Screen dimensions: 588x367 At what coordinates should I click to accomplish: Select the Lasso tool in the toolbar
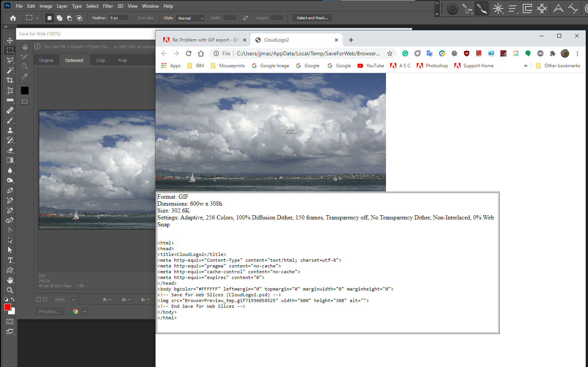click(10, 60)
